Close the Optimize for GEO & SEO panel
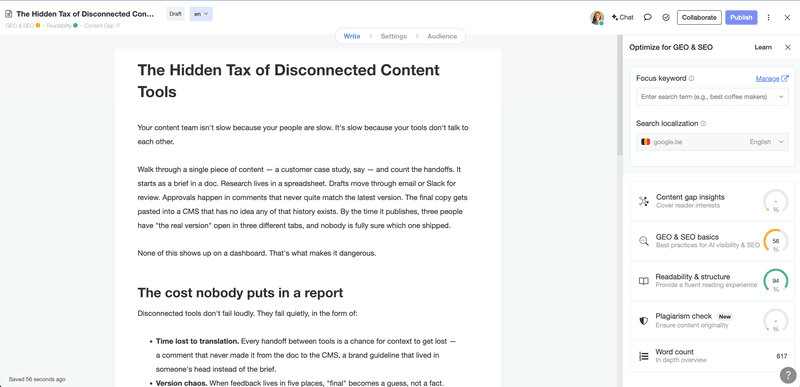The image size is (800, 387). pos(787,47)
